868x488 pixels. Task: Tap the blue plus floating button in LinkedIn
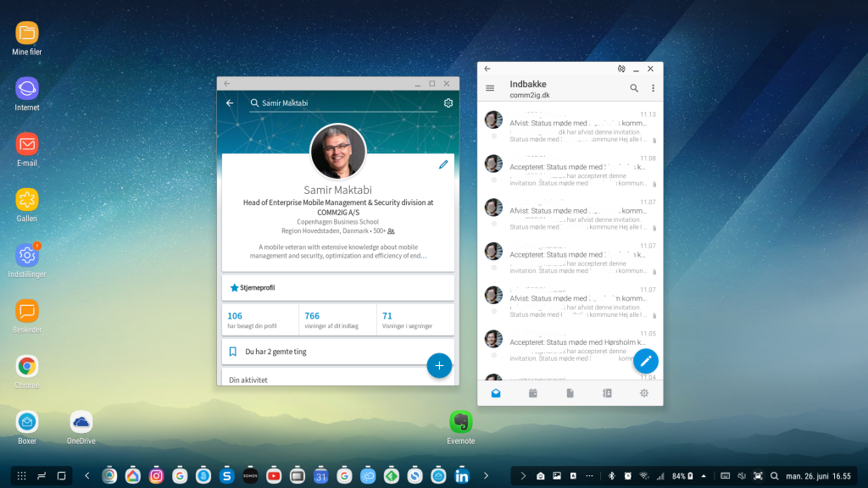[x=439, y=365]
